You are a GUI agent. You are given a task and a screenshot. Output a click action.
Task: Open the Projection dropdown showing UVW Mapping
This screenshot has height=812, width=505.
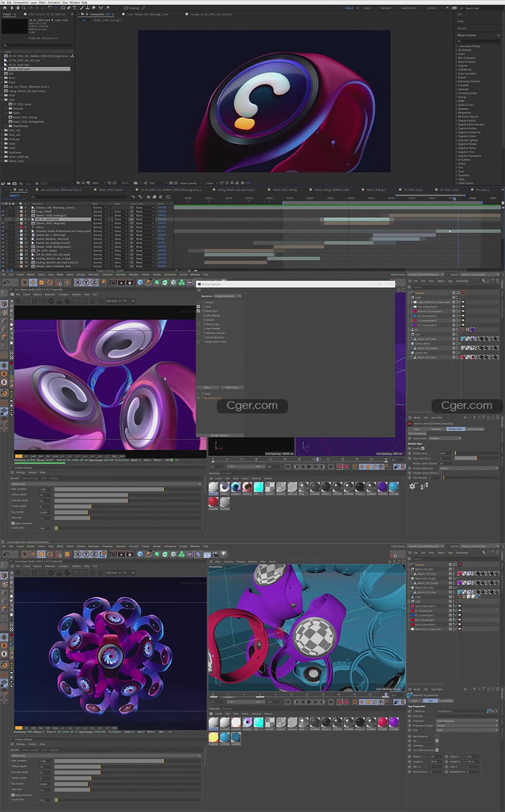[467, 721]
